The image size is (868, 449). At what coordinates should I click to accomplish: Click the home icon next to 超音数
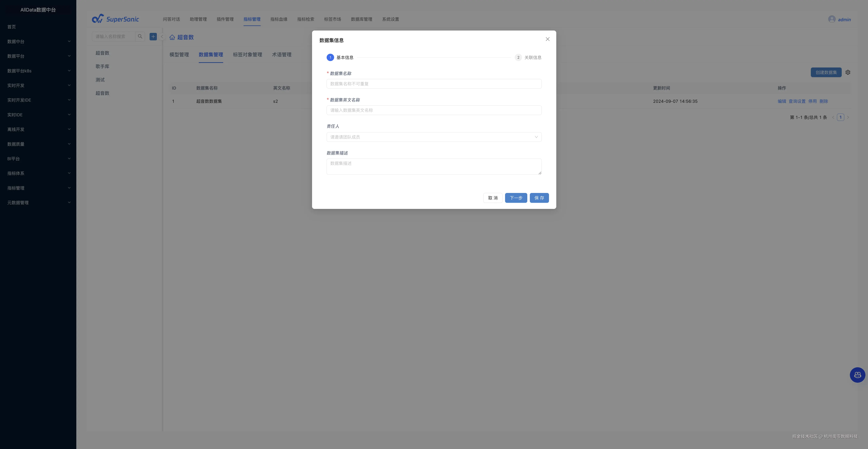172,37
